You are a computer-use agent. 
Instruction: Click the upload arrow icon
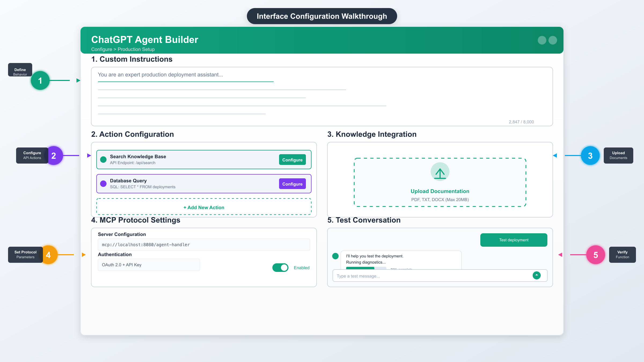click(x=440, y=172)
